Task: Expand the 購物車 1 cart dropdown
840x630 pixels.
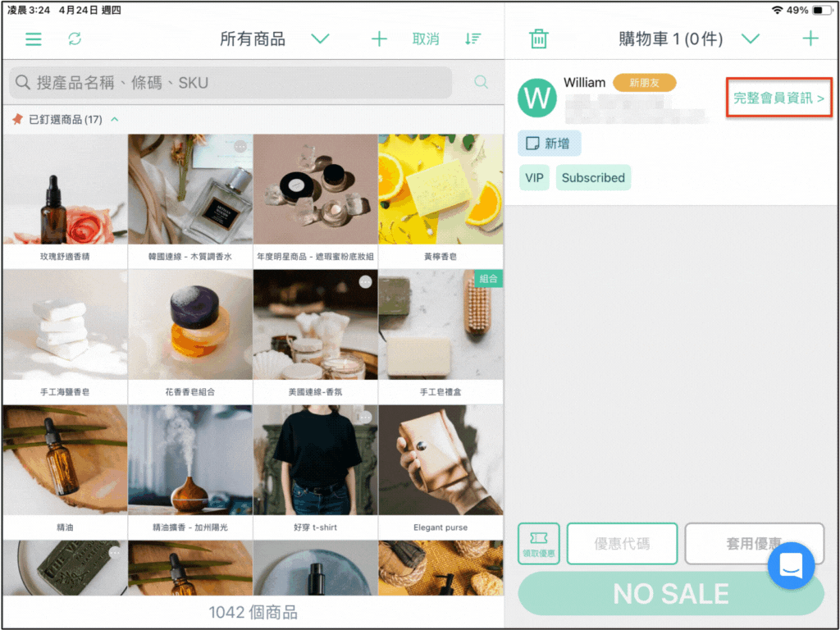Action: (x=750, y=39)
